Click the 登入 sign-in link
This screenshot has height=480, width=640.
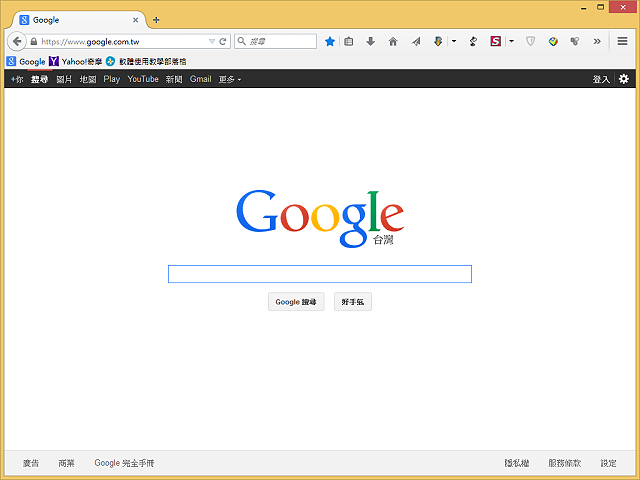[601, 79]
